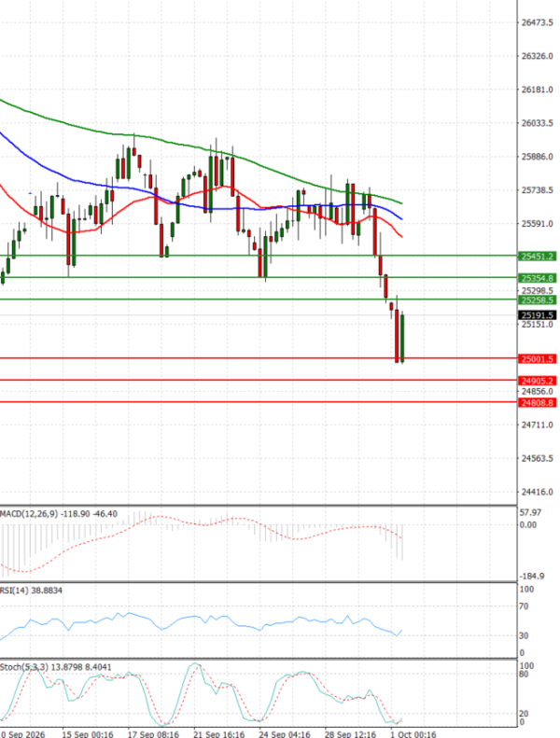This screenshot has height=738, width=560.
Task: Click the 25298.5 price axis value
Action: click(x=538, y=290)
